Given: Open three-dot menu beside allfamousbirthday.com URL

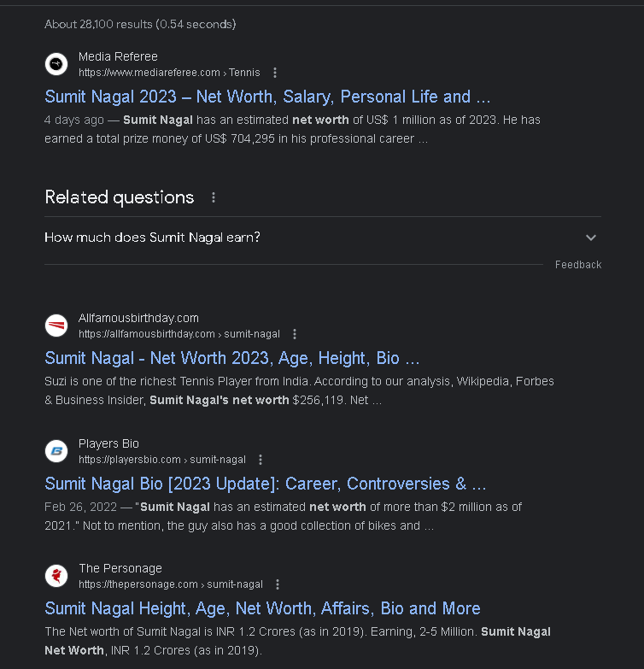Looking at the screenshot, I should pyautogui.click(x=295, y=334).
